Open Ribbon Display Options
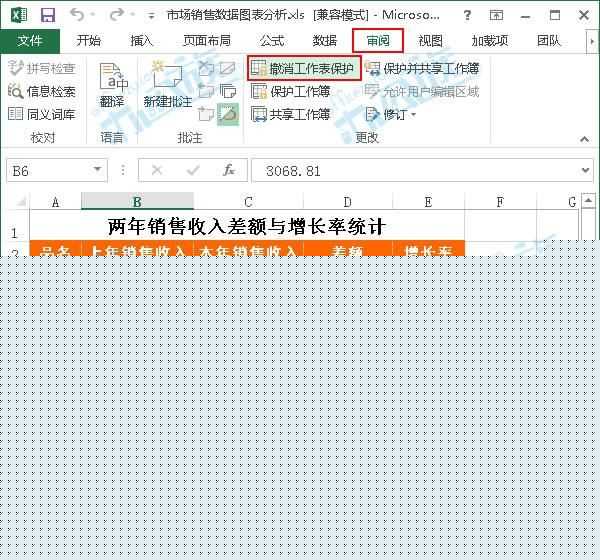Screen dimensions: 600x560 [x=496, y=15]
